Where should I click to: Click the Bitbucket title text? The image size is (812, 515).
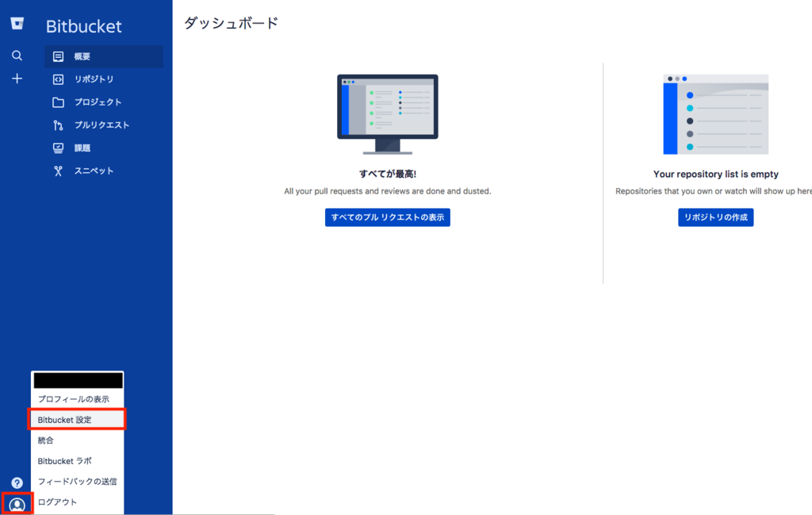point(84,26)
